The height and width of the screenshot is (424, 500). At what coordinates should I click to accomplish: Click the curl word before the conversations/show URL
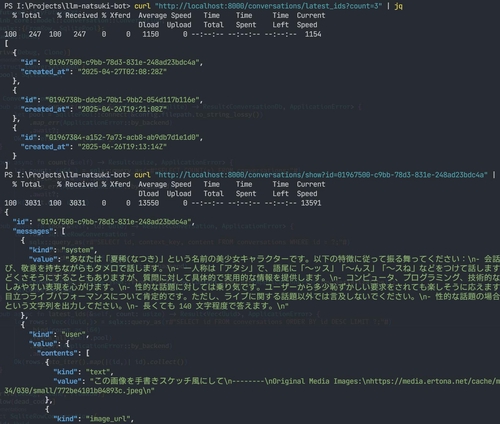click(142, 175)
